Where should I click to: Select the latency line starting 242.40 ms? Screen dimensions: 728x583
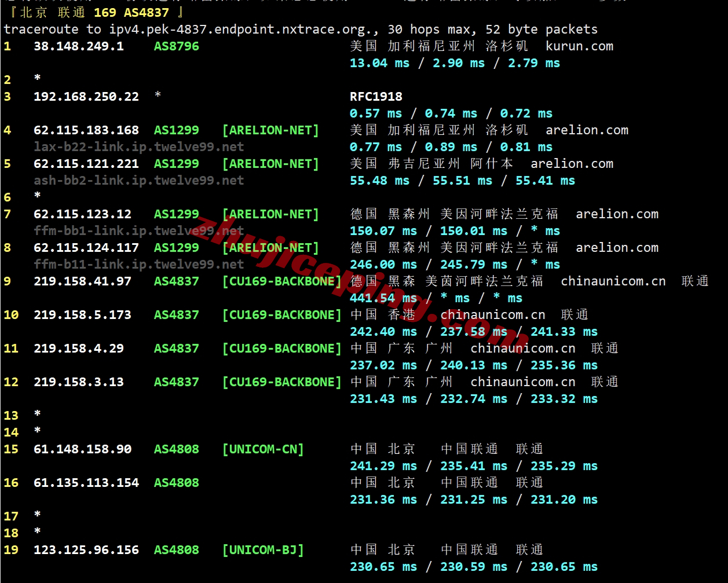[474, 332]
